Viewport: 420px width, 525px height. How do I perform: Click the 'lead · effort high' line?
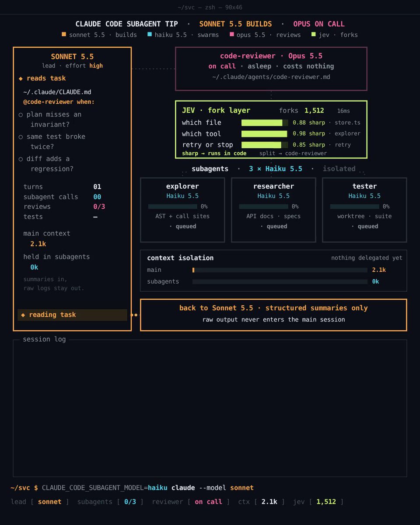(72, 66)
